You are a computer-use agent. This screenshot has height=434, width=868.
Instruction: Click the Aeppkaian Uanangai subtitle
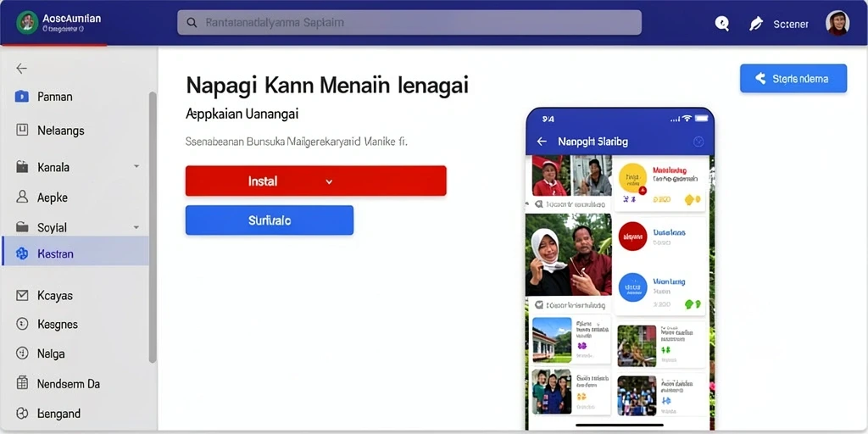[242, 114]
